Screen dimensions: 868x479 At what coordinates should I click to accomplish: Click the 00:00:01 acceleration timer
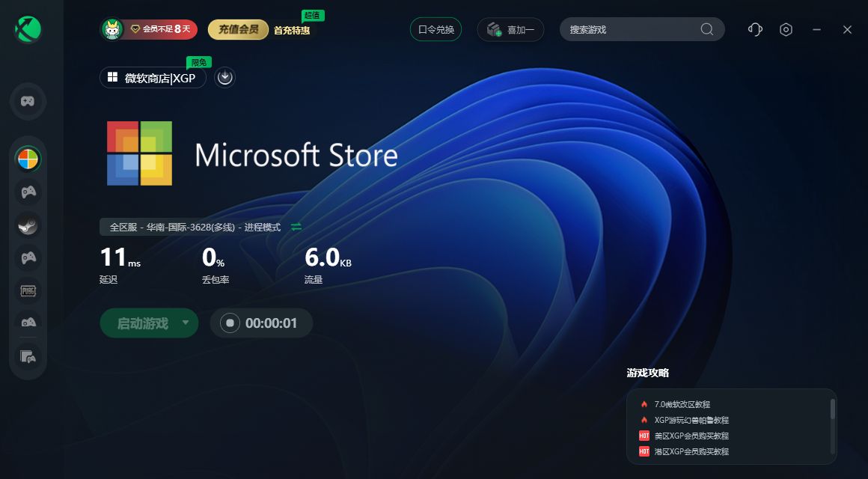click(x=271, y=323)
